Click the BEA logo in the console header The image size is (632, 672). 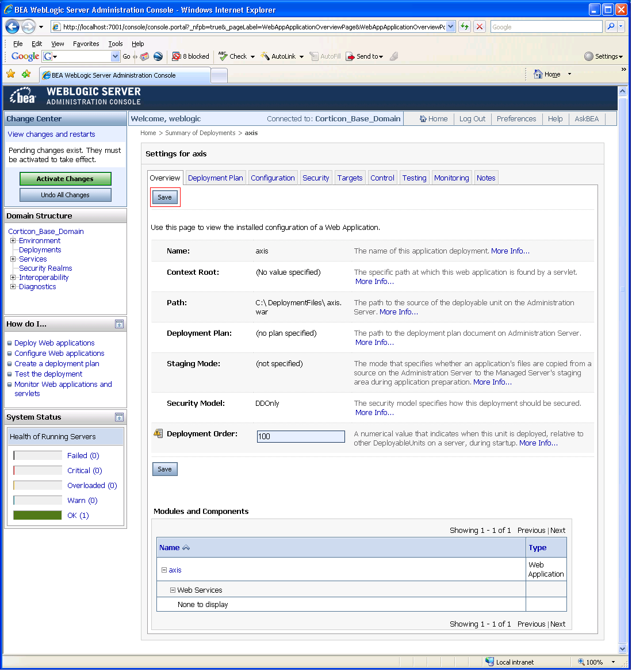pos(23,96)
